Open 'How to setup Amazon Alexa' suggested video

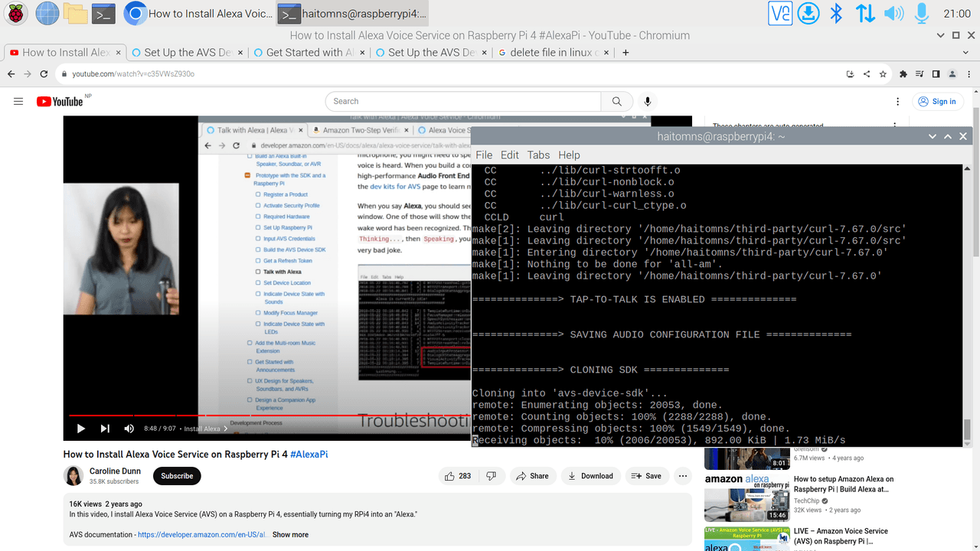[844, 484]
